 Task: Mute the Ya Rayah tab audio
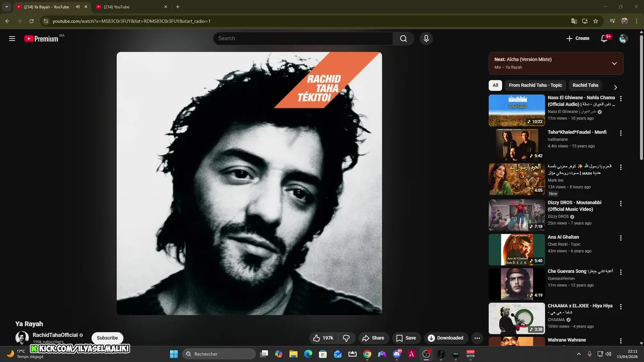[77, 7]
